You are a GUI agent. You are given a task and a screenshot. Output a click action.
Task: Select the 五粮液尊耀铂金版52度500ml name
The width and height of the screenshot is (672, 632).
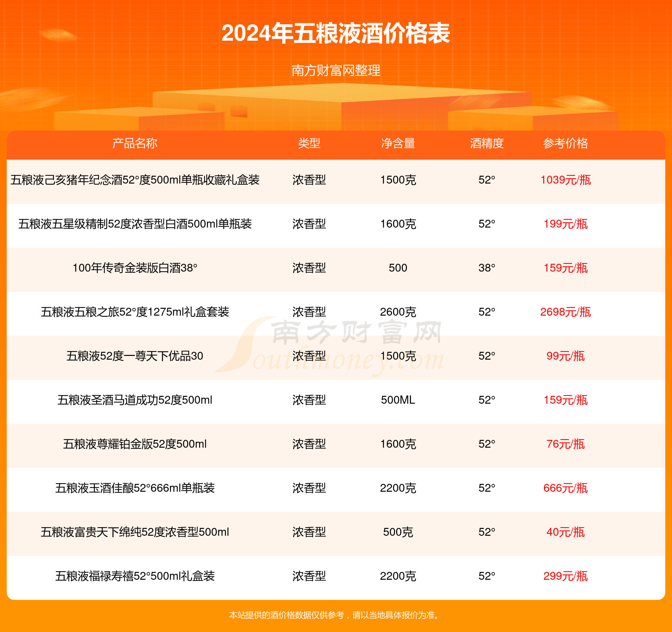point(135,444)
